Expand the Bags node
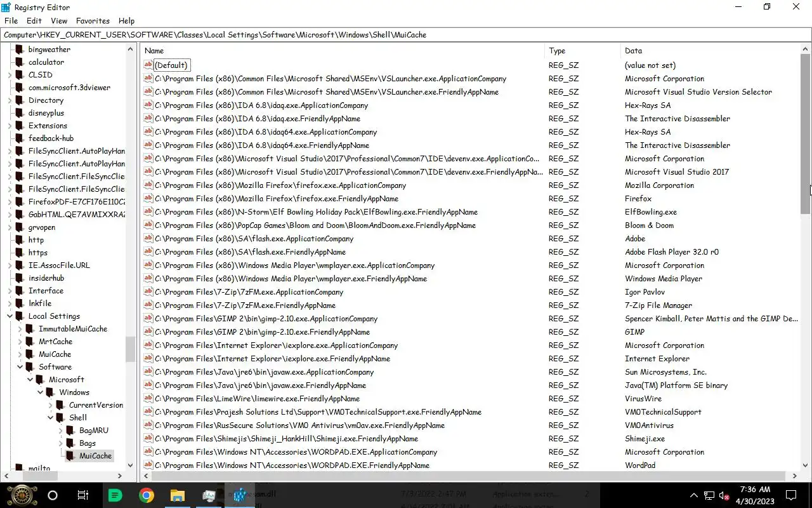812x508 pixels. (60, 443)
